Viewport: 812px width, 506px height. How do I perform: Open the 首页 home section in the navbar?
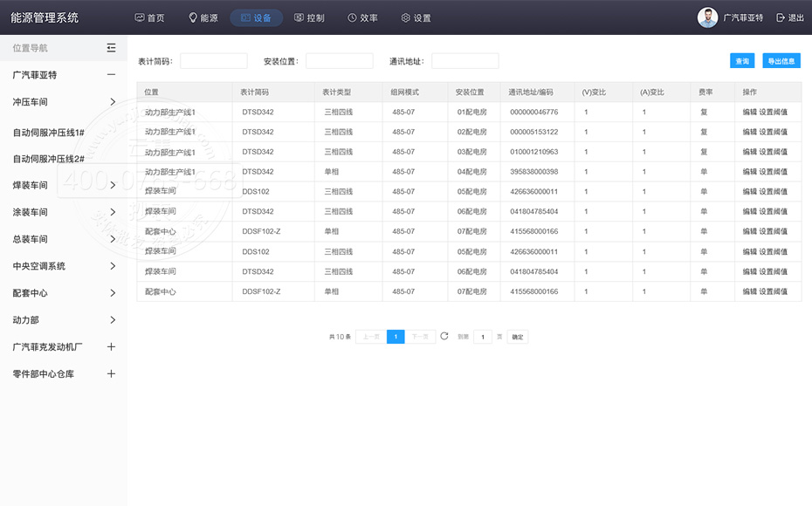pos(149,17)
